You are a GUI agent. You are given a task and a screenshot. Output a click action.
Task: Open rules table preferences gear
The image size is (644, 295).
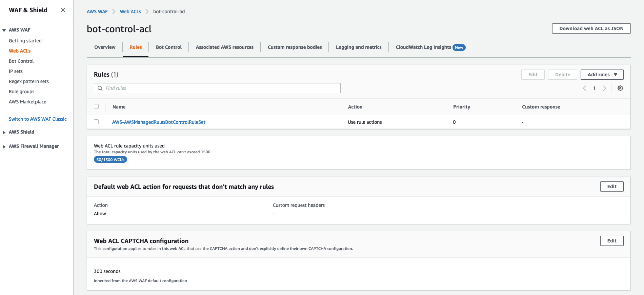(620, 88)
